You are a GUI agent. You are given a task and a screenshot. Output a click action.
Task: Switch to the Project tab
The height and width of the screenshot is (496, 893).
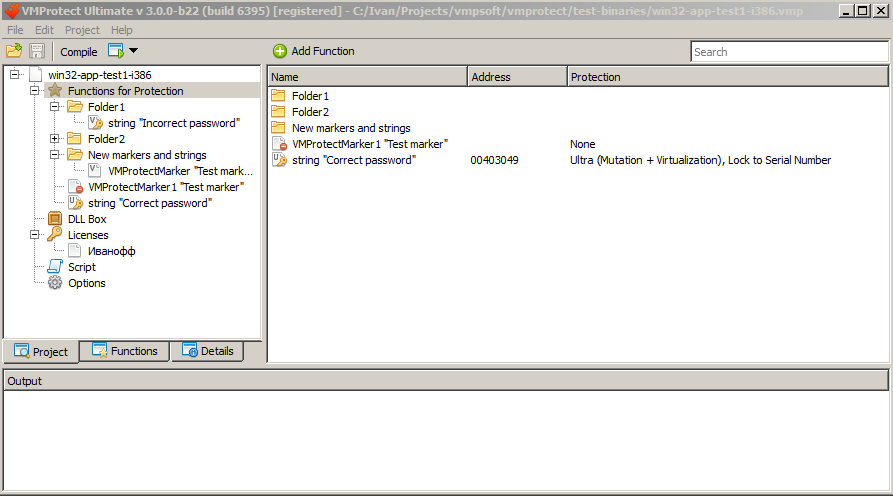coord(41,351)
